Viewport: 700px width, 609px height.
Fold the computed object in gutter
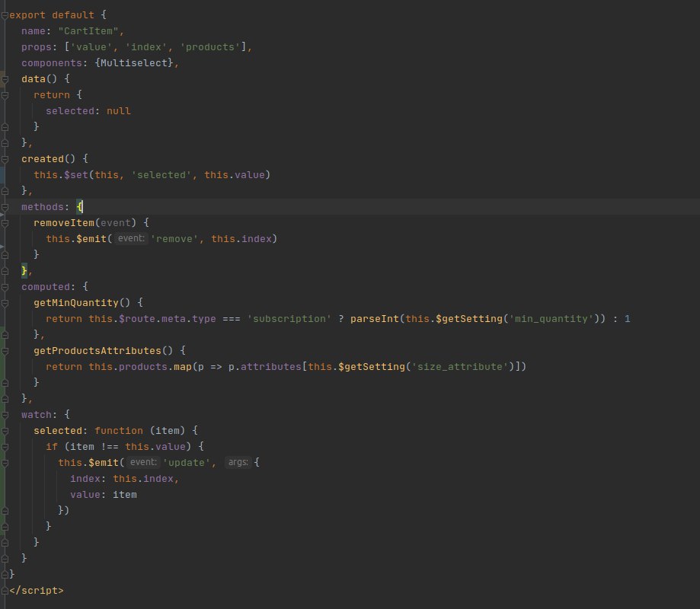(x=5, y=287)
